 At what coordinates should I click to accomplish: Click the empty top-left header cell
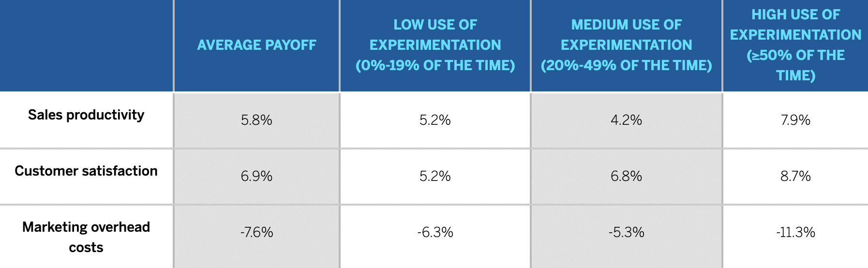coord(86,45)
